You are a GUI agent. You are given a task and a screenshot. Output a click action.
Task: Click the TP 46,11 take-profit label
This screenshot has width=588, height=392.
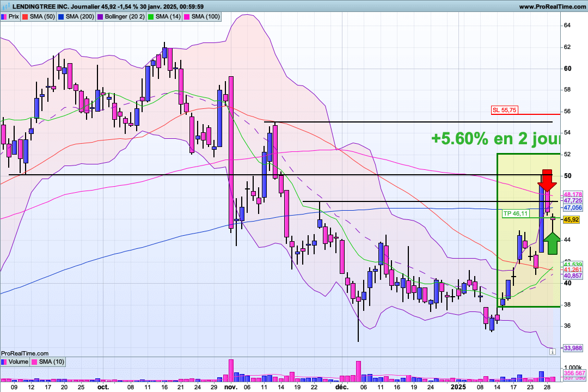[516, 213]
